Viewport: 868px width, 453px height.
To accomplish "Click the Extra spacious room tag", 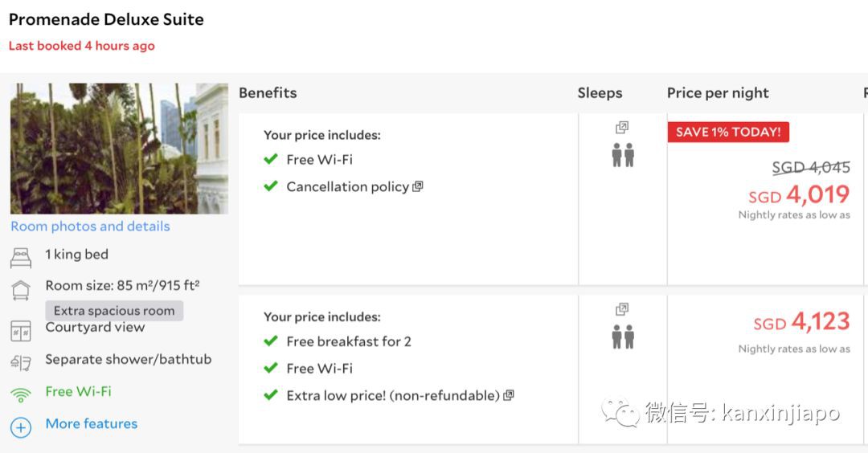I will pos(114,311).
